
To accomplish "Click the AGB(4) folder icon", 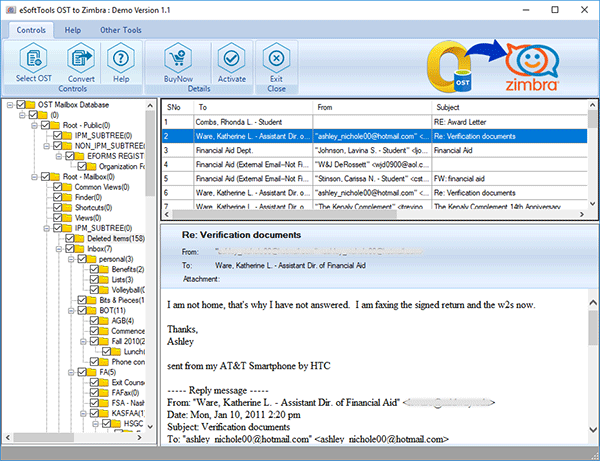I will tap(104, 321).
